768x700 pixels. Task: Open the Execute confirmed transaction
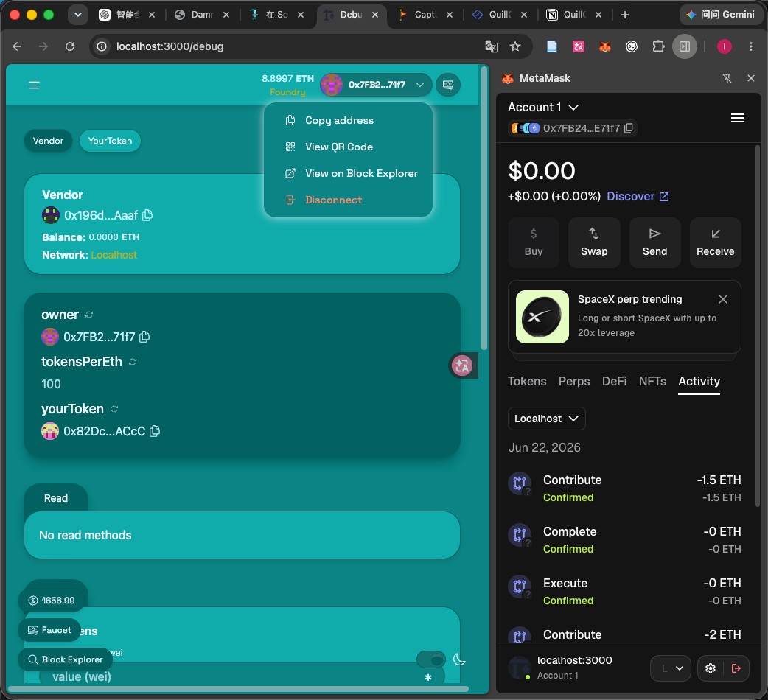(x=624, y=592)
